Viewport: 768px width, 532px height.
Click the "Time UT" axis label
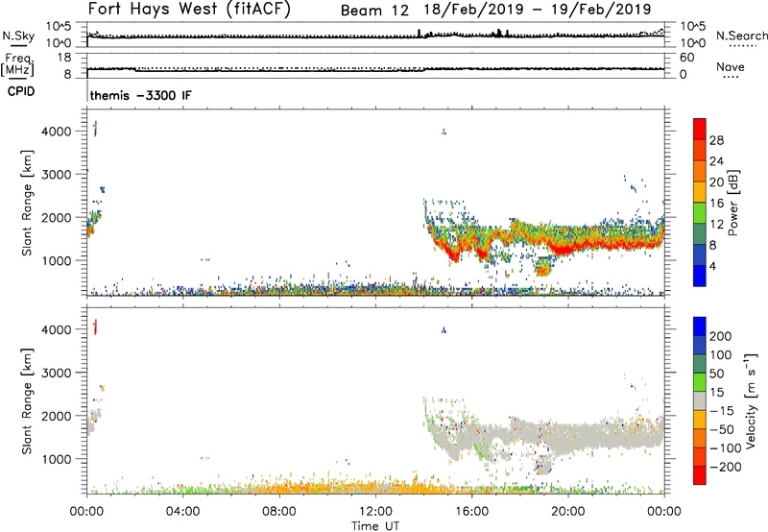click(x=375, y=526)
